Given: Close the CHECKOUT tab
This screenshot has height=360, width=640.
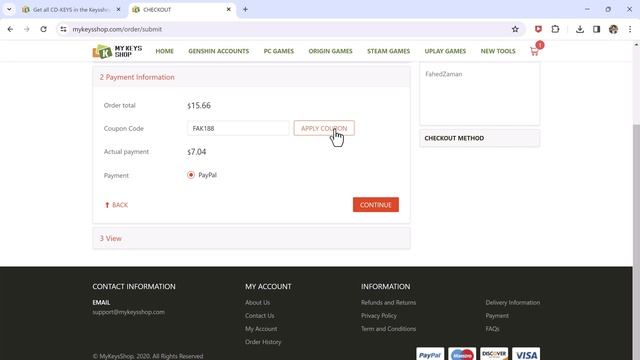Looking at the screenshot, I should point(229,9).
